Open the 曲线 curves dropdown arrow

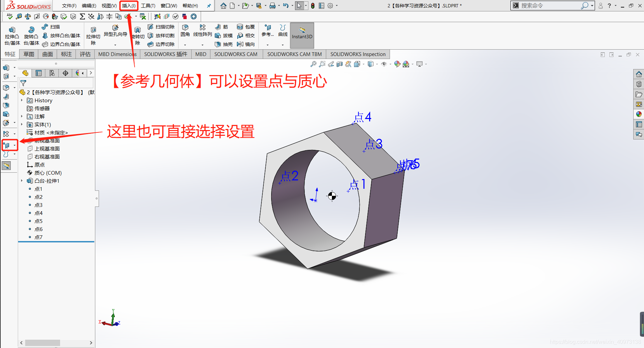(283, 45)
